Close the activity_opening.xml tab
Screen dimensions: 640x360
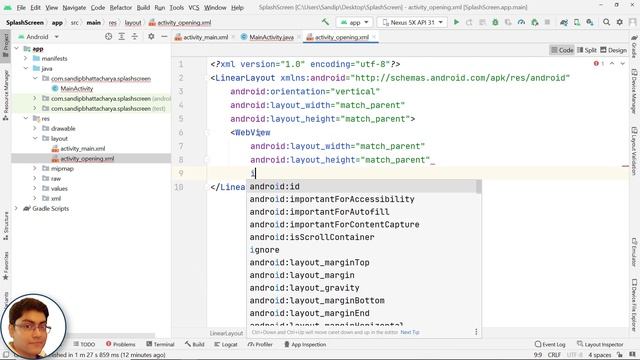click(374, 37)
